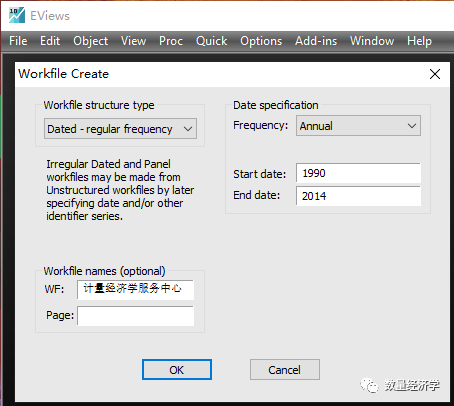Open the File menu

pos(18,41)
